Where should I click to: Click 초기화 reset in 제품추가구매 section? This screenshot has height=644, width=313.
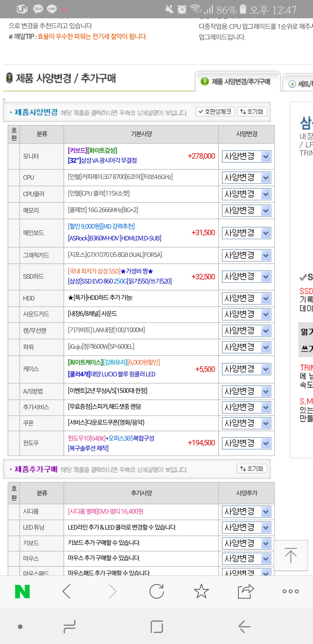pyautogui.click(x=252, y=468)
